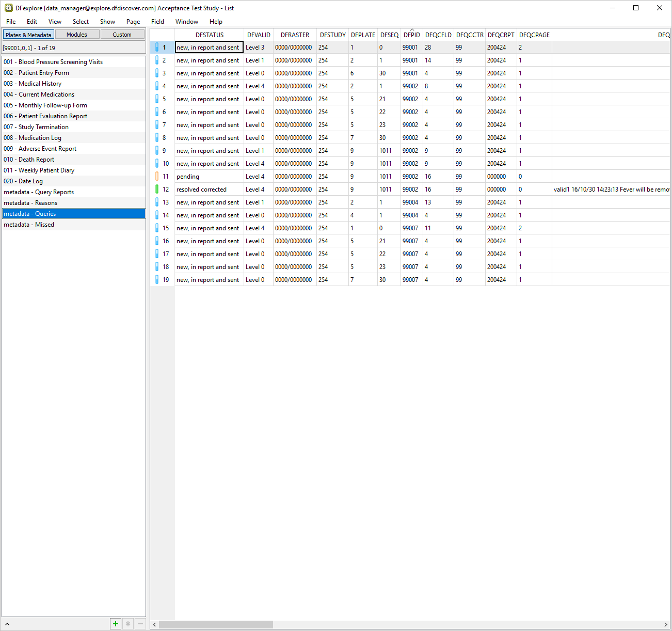Click the horizontal scrollbar right arrow

point(665,625)
